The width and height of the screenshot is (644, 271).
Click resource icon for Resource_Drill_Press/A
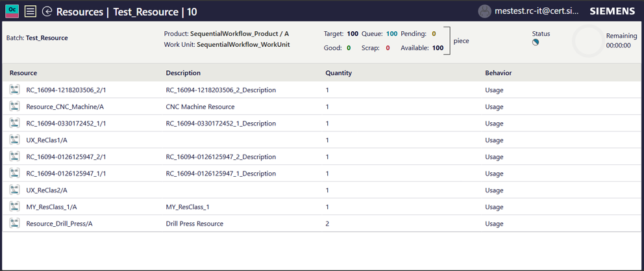tap(15, 224)
